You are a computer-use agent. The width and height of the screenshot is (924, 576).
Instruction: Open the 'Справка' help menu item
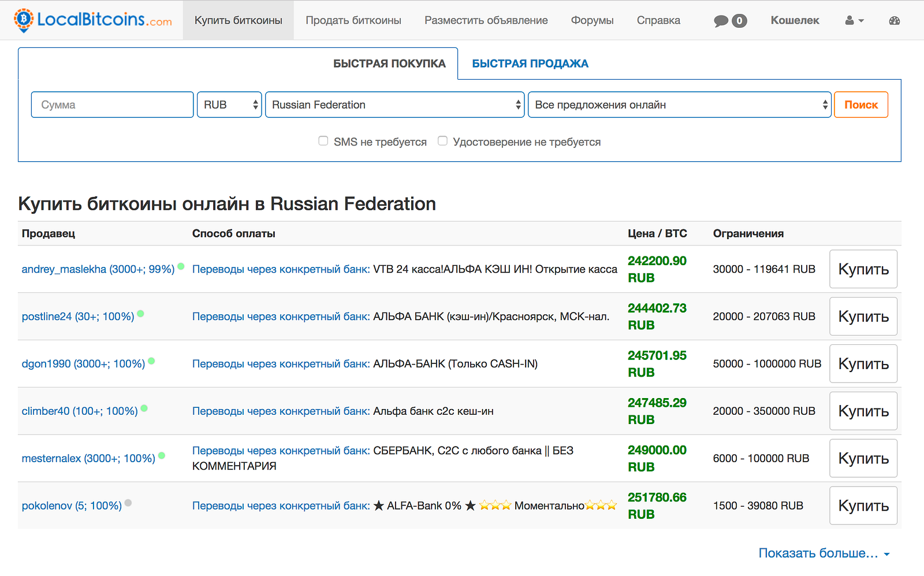(658, 20)
